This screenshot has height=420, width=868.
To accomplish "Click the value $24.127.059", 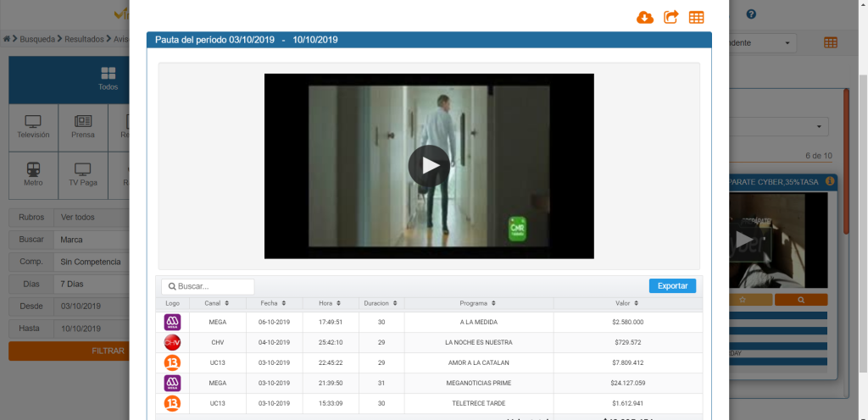I will pyautogui.click(x=628, y=383).
